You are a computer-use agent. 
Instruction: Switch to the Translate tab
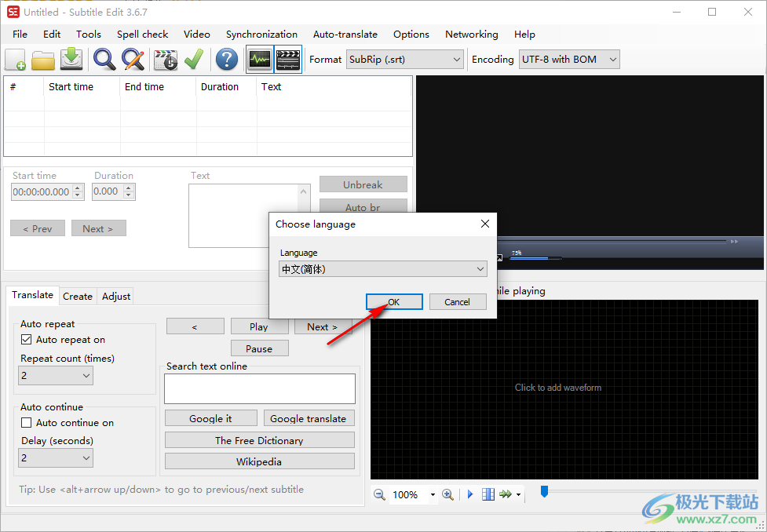32,295
